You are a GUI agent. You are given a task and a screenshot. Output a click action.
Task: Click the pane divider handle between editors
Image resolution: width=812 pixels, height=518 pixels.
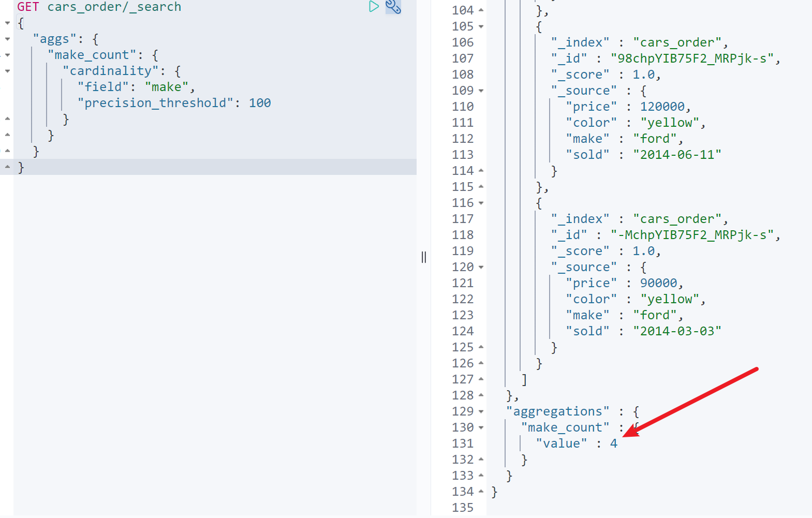click(424, 257)
